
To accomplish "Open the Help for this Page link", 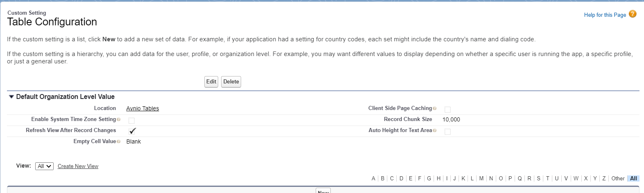I will (605, 15).
